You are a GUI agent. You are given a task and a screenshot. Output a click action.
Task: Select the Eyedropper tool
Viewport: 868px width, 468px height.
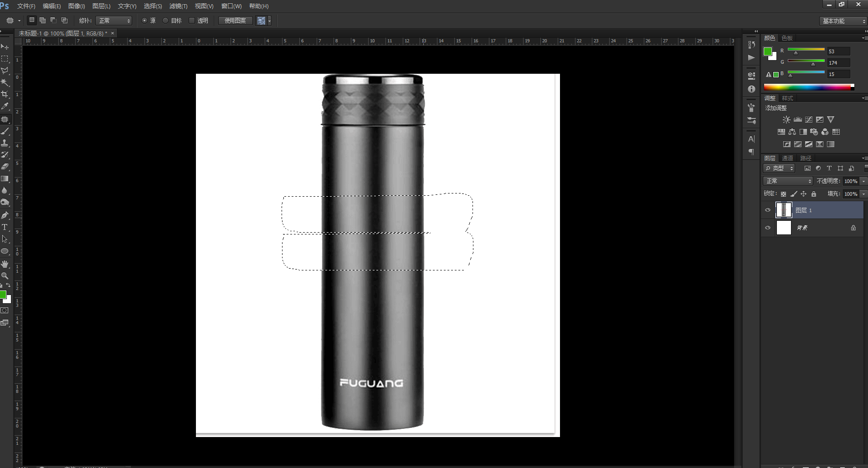coord(5,106)
